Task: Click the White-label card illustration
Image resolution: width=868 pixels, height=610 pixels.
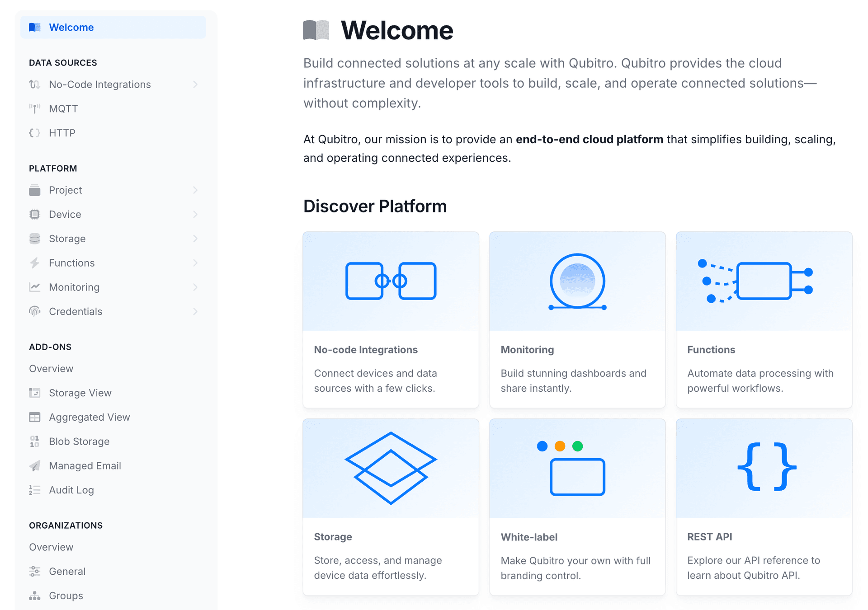Action: 577,468
